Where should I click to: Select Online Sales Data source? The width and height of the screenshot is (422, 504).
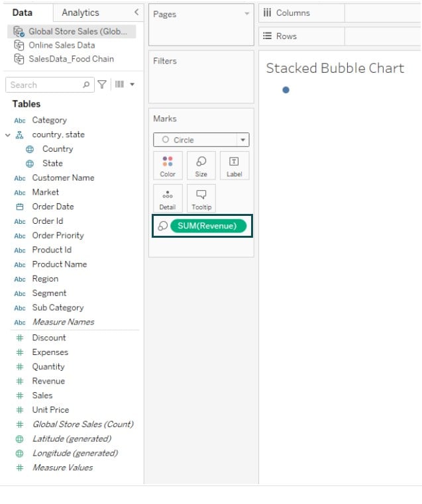tap(62, 45)
